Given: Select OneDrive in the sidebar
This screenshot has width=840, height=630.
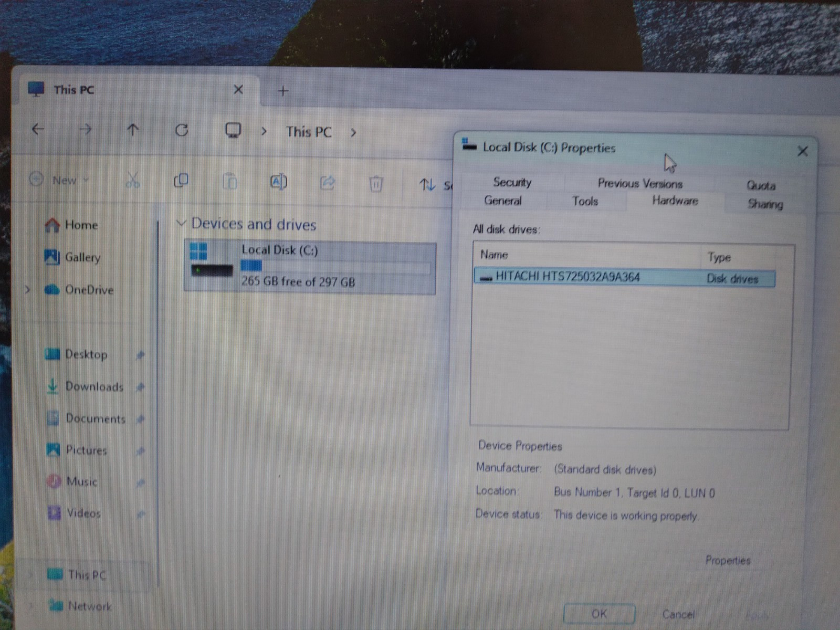Looking at the screenshot, I should [x=79, y=289].
